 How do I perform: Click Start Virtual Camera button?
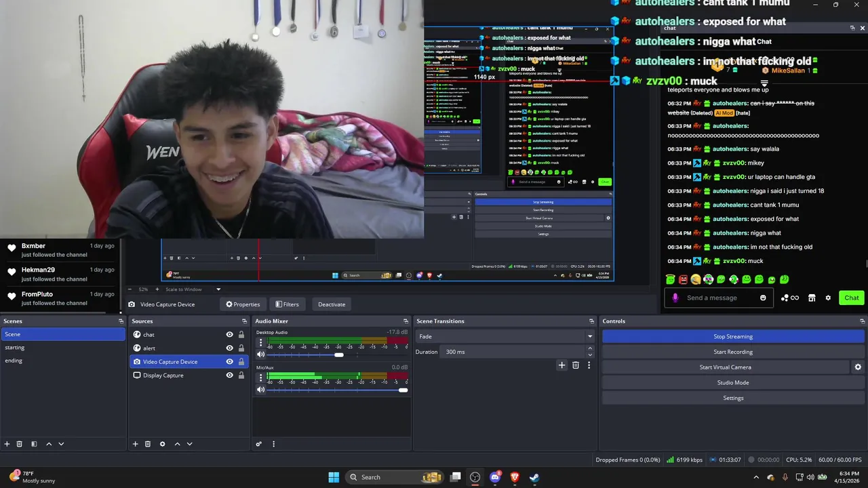[x=725, y=367]
